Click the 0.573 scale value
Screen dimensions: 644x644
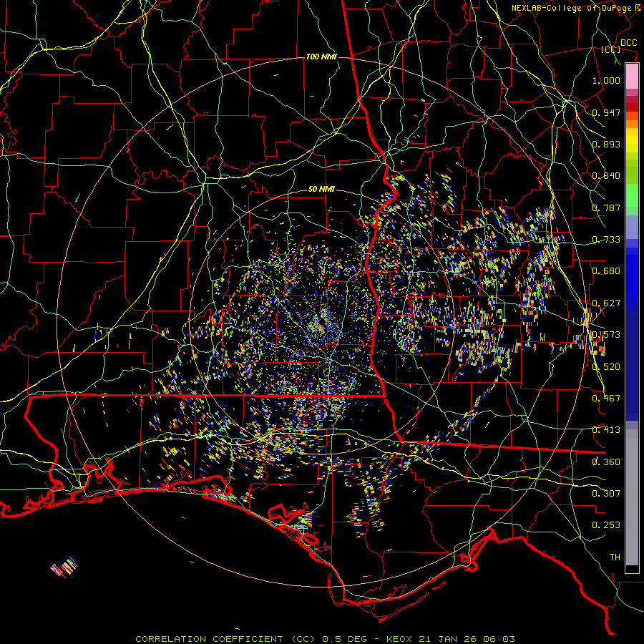click(x=606, y=335)
